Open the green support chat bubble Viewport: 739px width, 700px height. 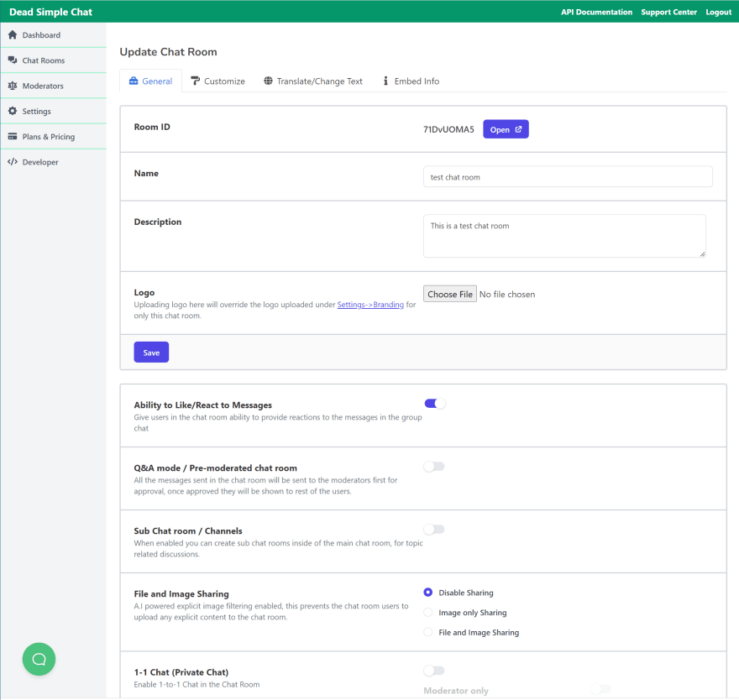[x=39, y=659]
